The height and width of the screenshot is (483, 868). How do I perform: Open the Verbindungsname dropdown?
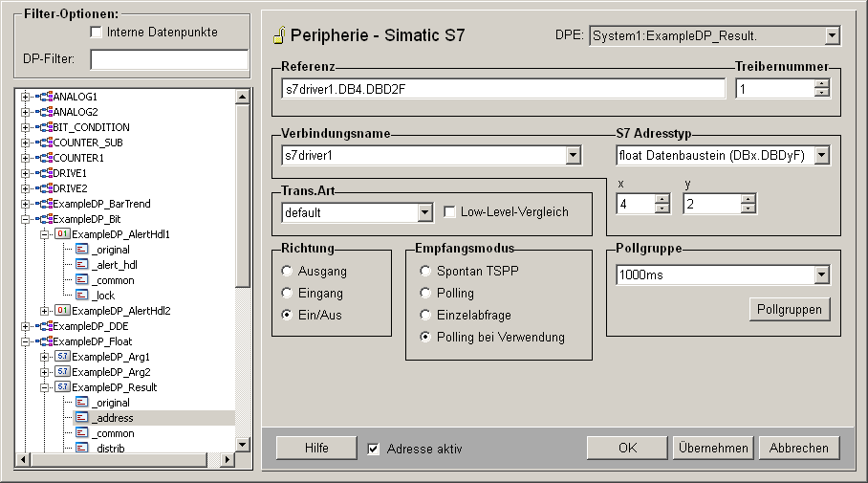coord(573,155)
